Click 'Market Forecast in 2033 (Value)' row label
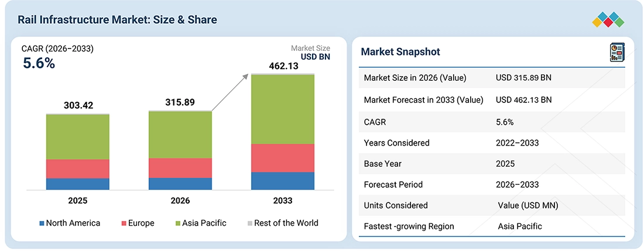Viewport: 644px width, 251px height. coord(423,99)
